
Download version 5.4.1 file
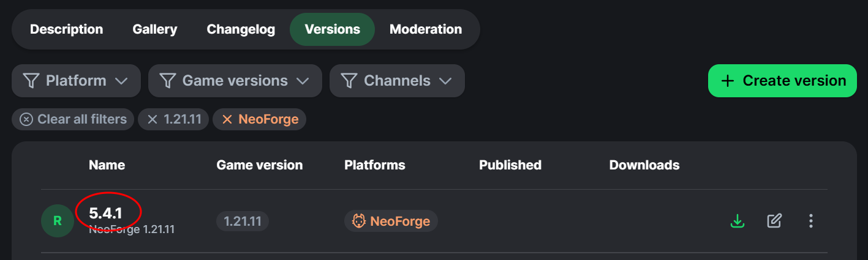(x=738, y=221)
